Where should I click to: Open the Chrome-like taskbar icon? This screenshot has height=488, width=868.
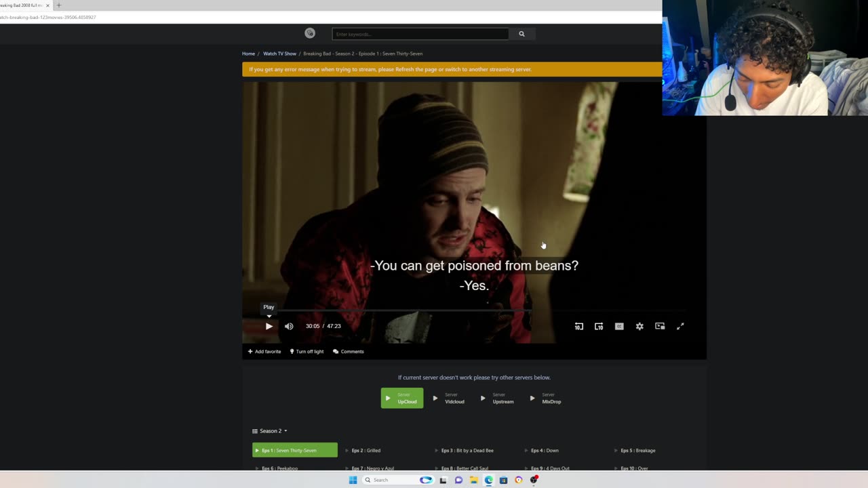519,480
